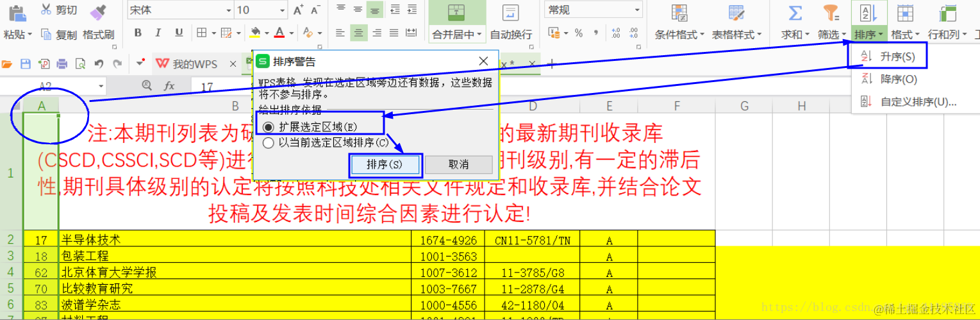Select the Format Painter (格式刷) brush
This screenshot has height=320, width=980.
98,11
